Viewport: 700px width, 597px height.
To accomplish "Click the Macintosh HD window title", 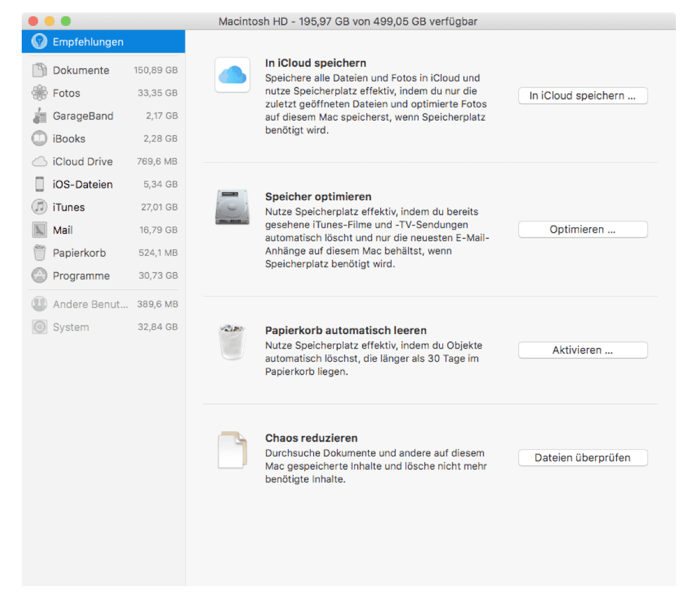I will click(348, 22).
